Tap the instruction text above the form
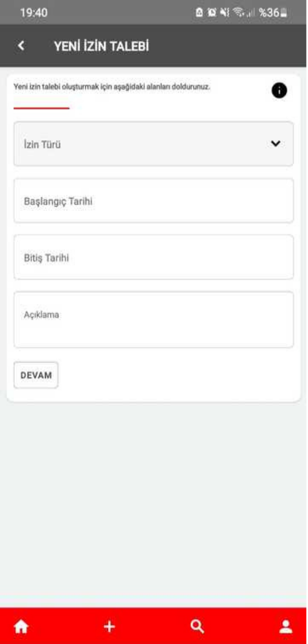This screenshot has height=644, width=308. [x=112, y=87]
